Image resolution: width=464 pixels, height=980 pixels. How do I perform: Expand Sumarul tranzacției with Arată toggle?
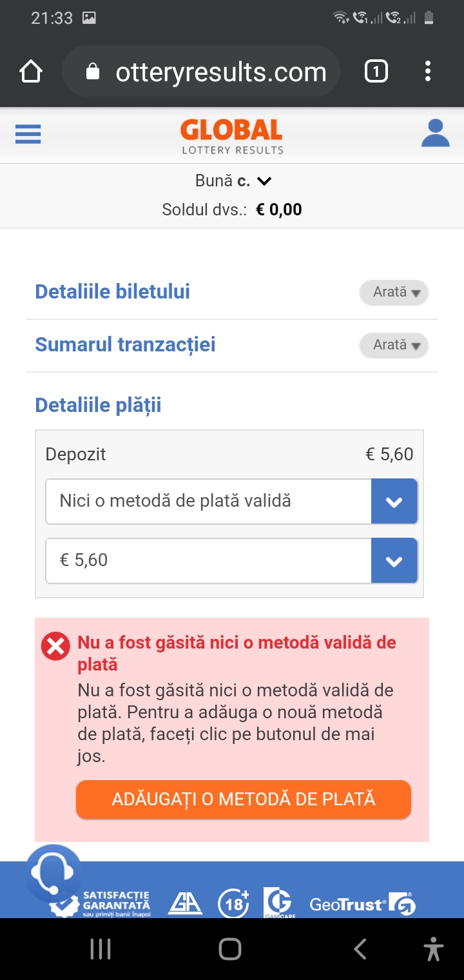(x=393, y=345)
